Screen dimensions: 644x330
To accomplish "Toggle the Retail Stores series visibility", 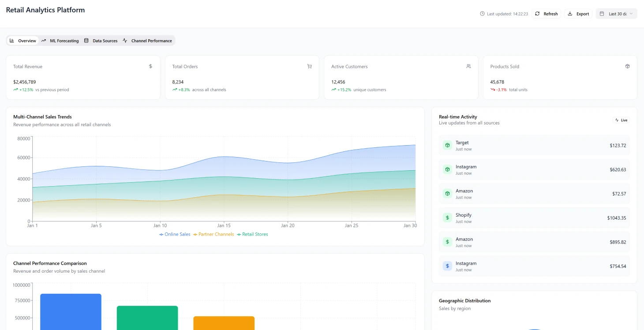I will coord(253,234).
